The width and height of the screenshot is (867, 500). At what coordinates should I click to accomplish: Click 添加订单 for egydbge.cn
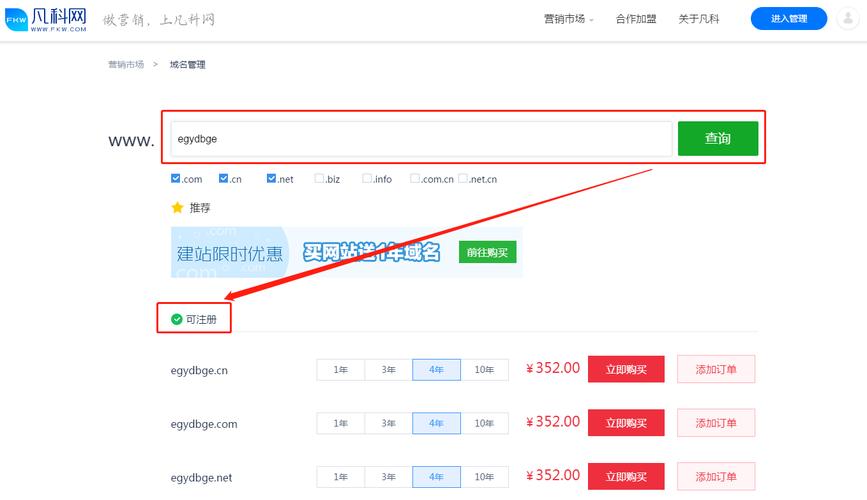[716, 369]
